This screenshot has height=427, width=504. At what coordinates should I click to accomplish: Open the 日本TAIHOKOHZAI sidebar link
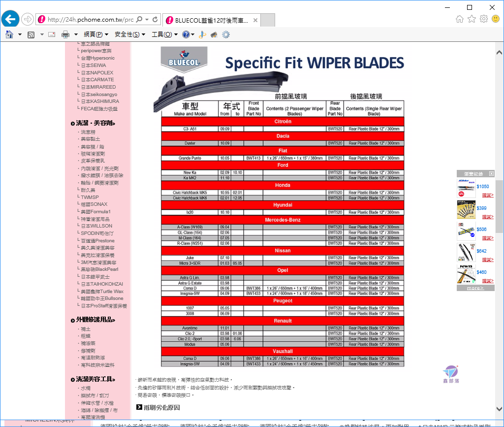coord(102,284)
